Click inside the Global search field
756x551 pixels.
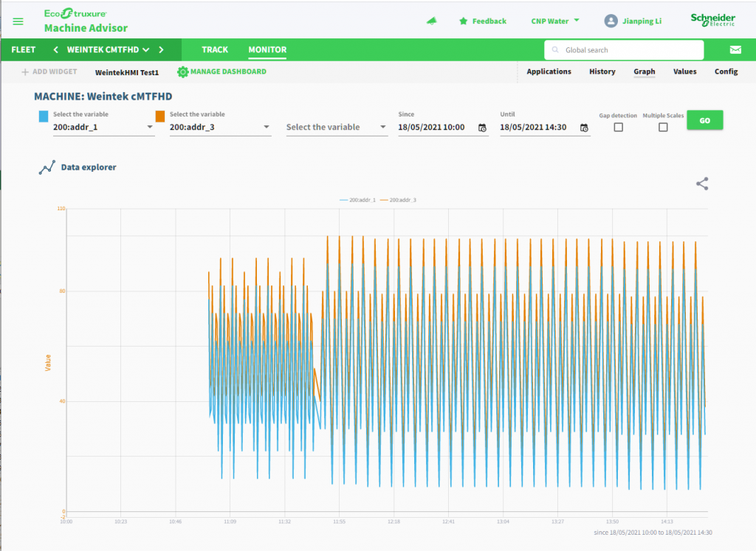pyautogui.click(x=624, y=49)
